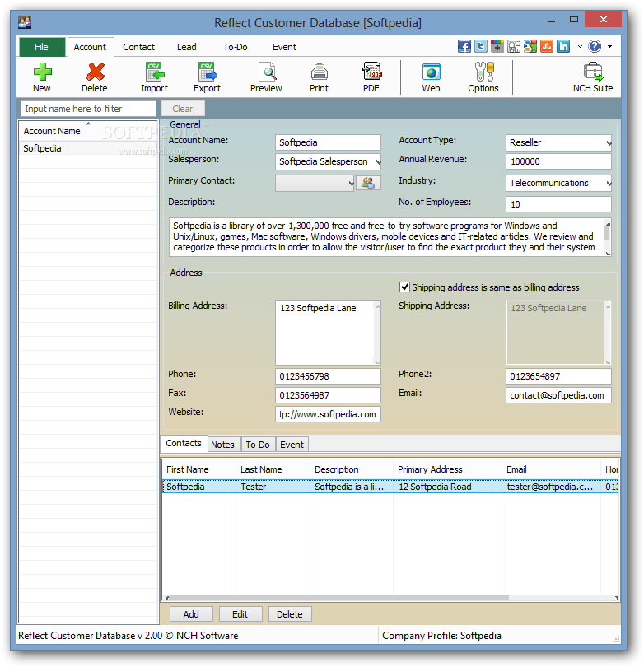
Task: Click the Phone number field
Action: coord(328,376)
